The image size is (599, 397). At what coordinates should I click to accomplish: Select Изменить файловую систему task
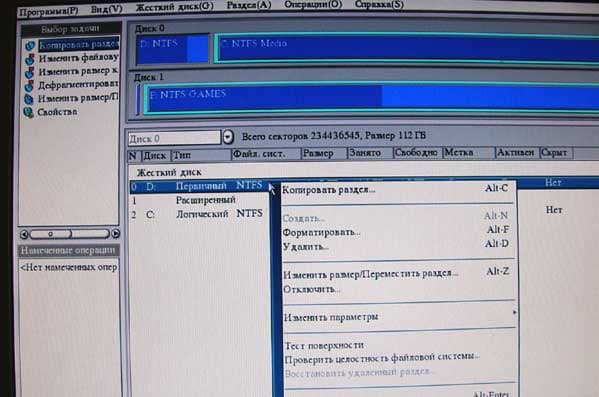click(78, 58)
